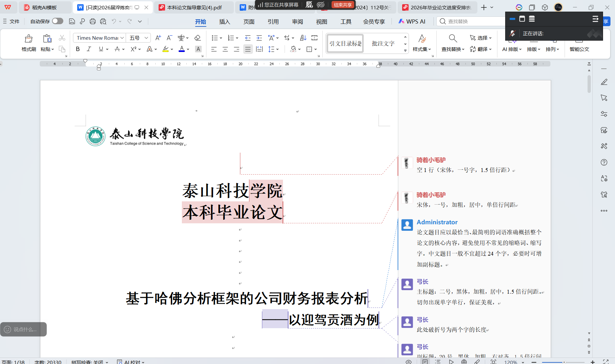The width and height of the screenshot is (615, 364).
Task: Open the Review (审阅) ribbon tab
Action: [297, 22]
